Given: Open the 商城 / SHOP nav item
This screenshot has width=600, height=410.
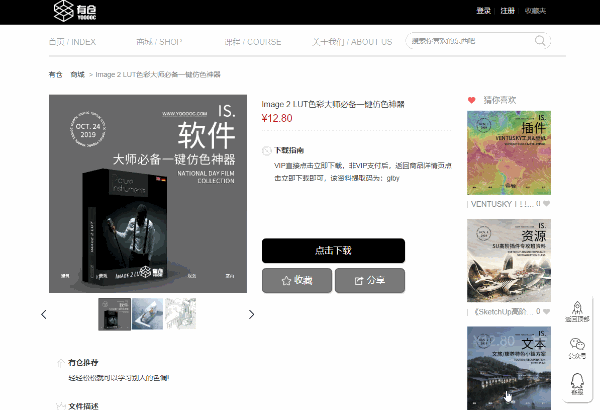Looking at the screenshot, I should (x=159, y=42).
